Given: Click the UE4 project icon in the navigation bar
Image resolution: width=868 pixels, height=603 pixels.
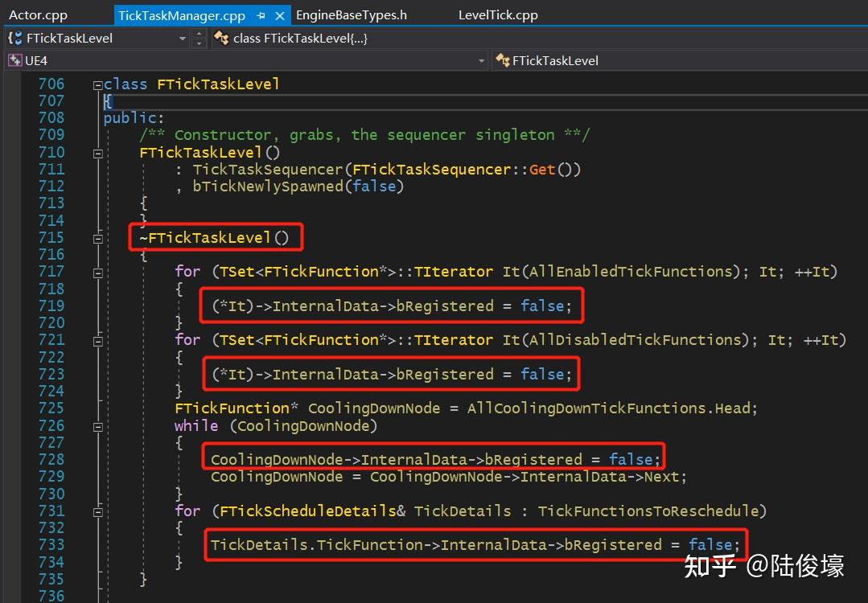Looking at the screenshot, I should click(x=14, y=60).
